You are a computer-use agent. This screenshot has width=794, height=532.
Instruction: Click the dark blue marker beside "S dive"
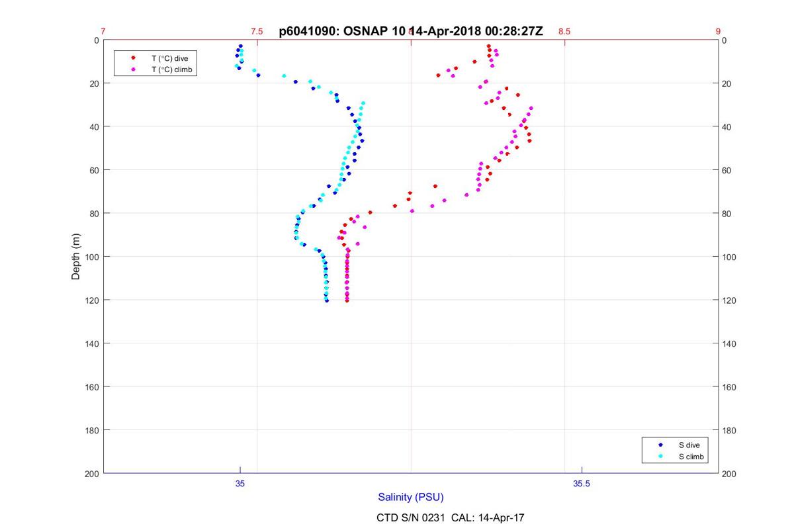[660, 445]
